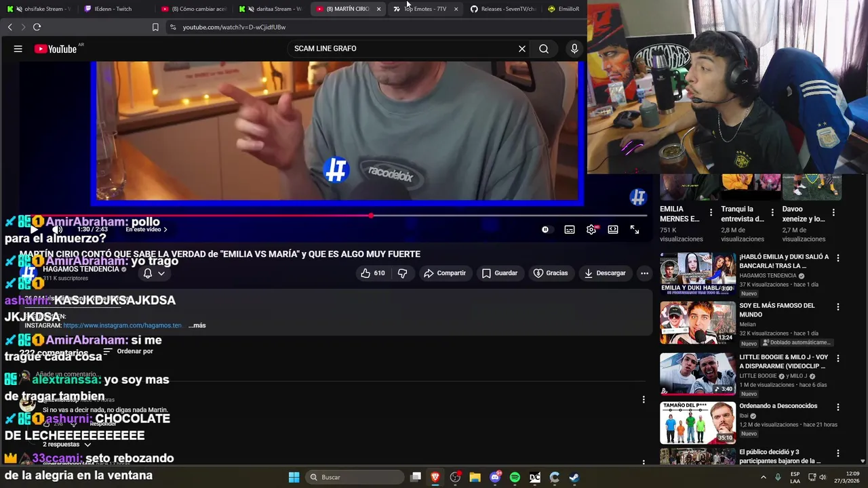Clear the search box text
The height and width of the screenshot is (488, 868).
pyautogui.click(x=521, y=49)
